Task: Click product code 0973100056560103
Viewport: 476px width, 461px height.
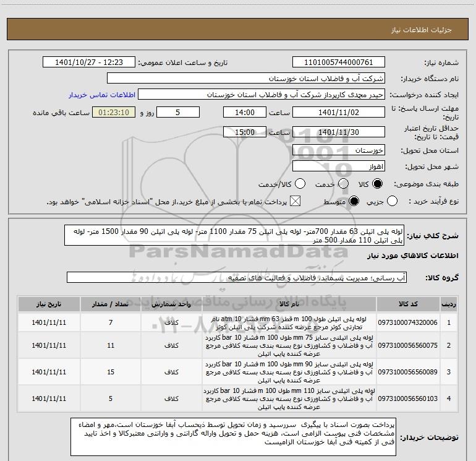Action: pos(408,399)
